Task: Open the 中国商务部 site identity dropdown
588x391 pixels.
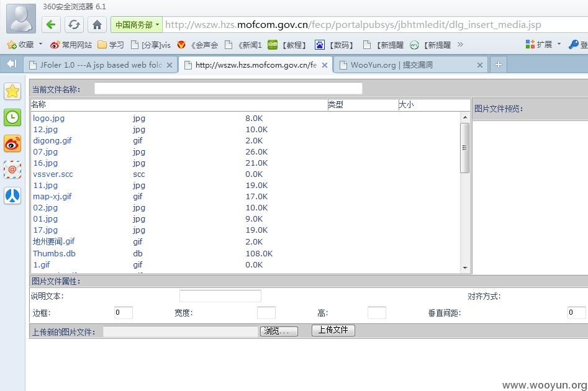Action: 137,25
